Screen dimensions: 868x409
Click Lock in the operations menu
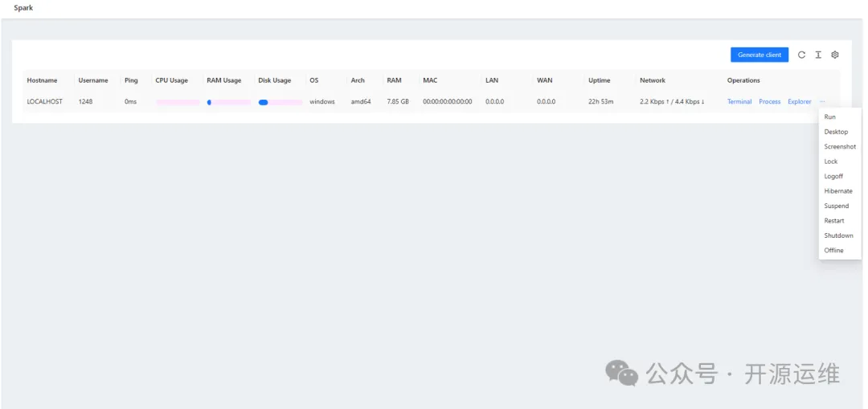pos(831,162)
